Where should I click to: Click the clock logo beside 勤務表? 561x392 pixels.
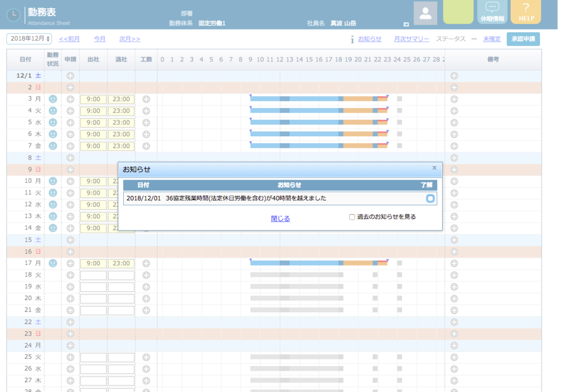coord(14,15)
